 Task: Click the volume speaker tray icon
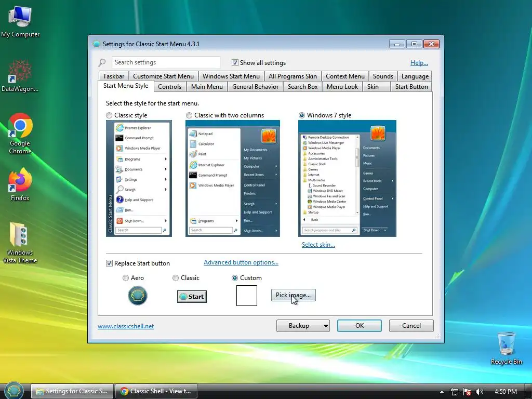[x=480, y=392]
